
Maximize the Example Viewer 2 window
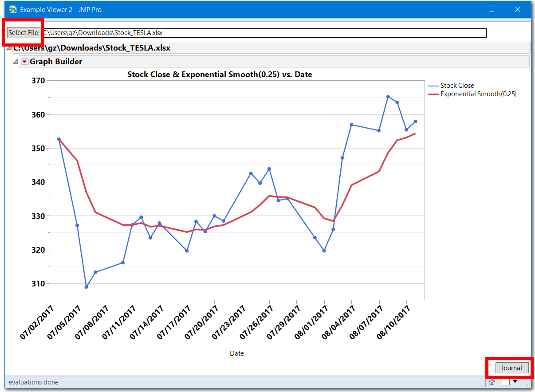492,9
